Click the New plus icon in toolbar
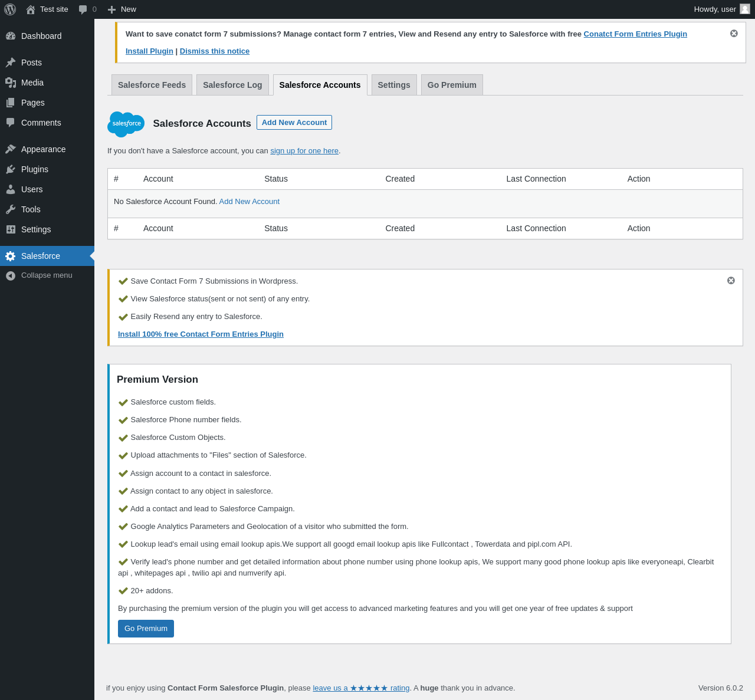 pyautogui.click(x=111, y=9)
